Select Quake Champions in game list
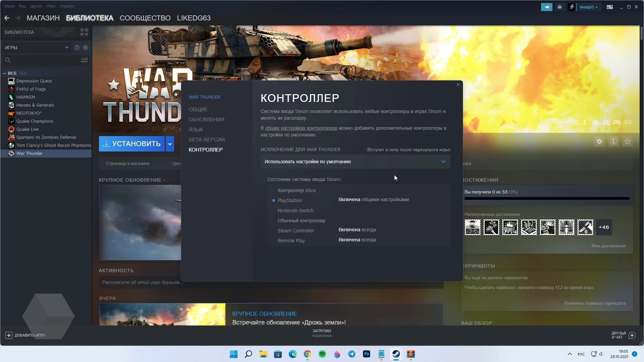The height and width of the screenshot is (362, 644). (x=35, y=121)
